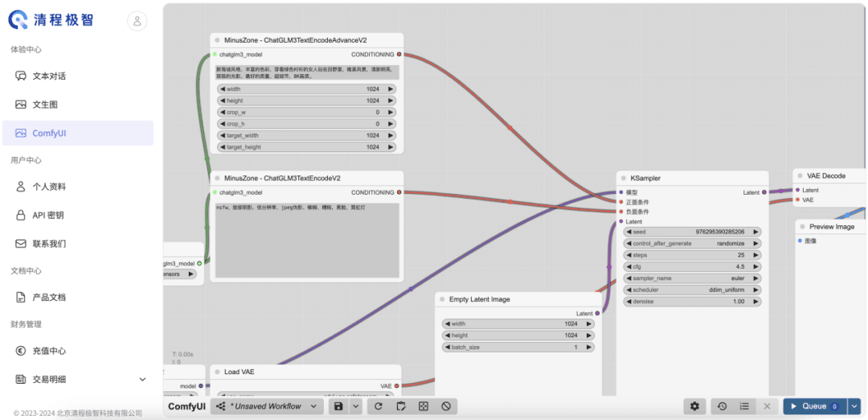Select 充值中心 in the sidebar
Image resolution: width=868 pixels, height=420 pixels.
(49, 351)
